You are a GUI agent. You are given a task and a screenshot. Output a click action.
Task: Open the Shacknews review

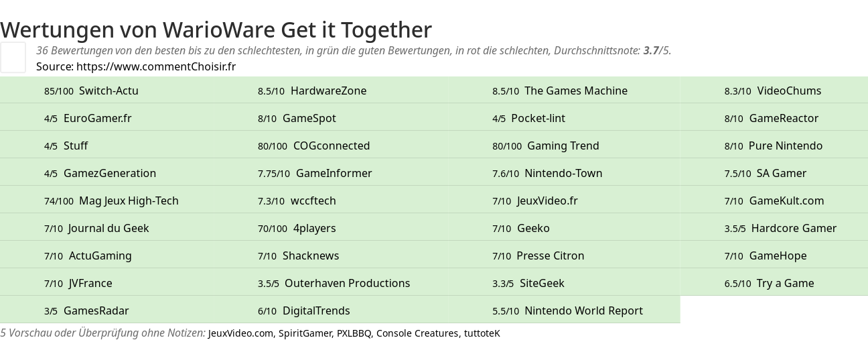(299, 256)
